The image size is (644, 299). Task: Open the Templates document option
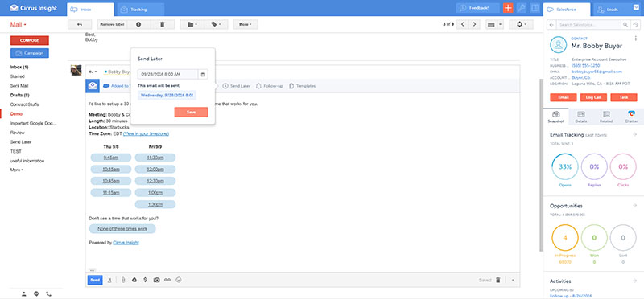(303, 86)
